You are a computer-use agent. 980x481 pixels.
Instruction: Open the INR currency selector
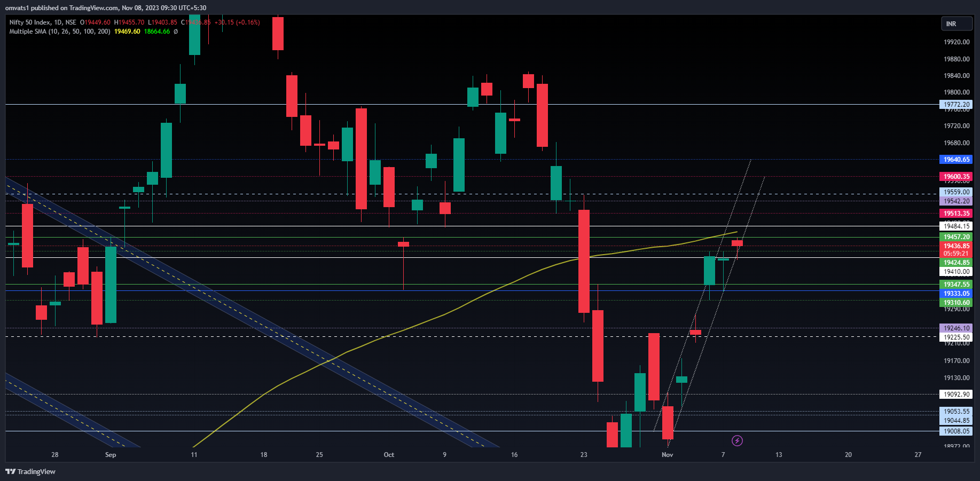pos(957,24)
